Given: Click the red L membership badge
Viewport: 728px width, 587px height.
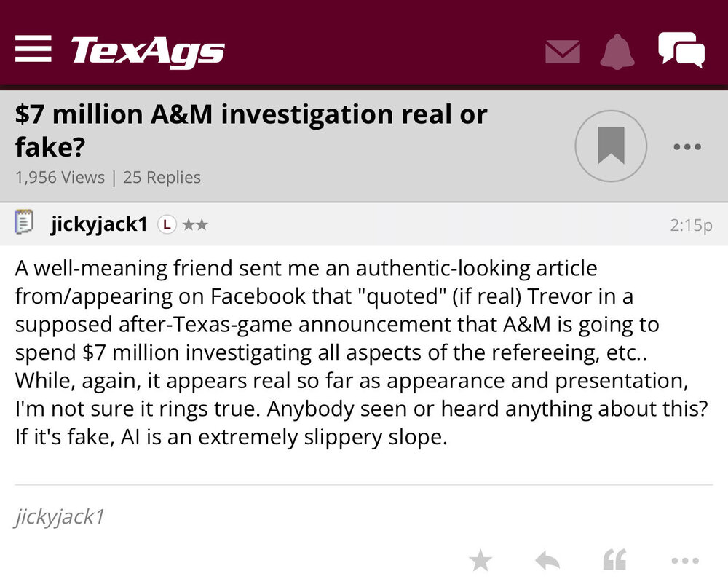Looking at the screenshot, I should (x=167, y=225).
